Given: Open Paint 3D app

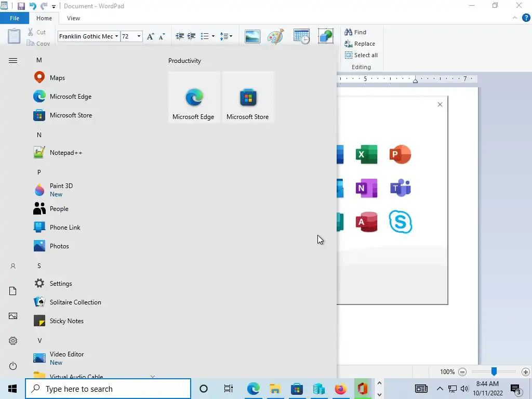Looking at the screenshot, I should [x=53, y=190].
